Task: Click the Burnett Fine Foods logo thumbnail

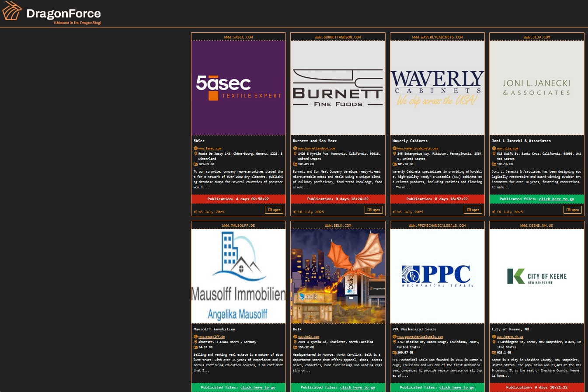Action: 338,88
